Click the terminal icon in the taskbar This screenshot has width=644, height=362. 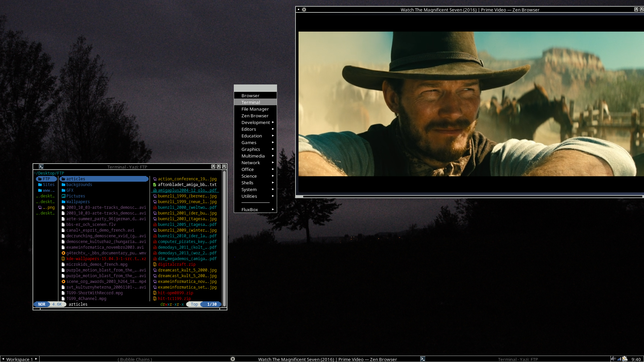423,359
